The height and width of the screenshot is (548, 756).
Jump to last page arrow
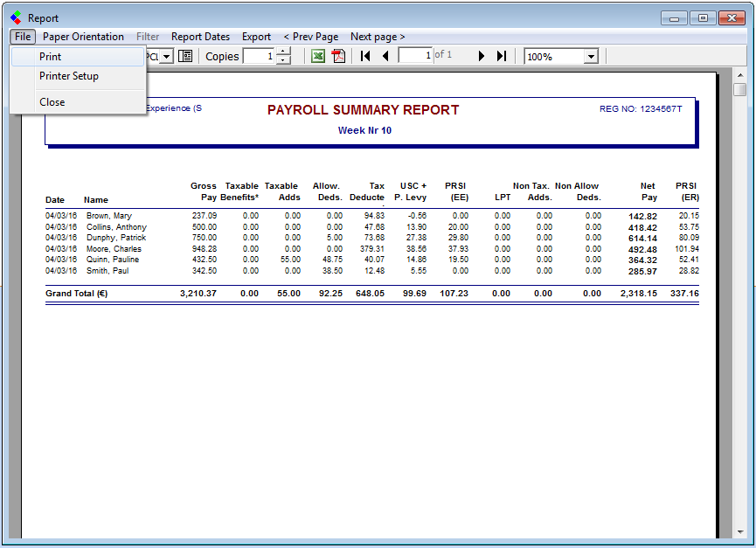(502, 57)
